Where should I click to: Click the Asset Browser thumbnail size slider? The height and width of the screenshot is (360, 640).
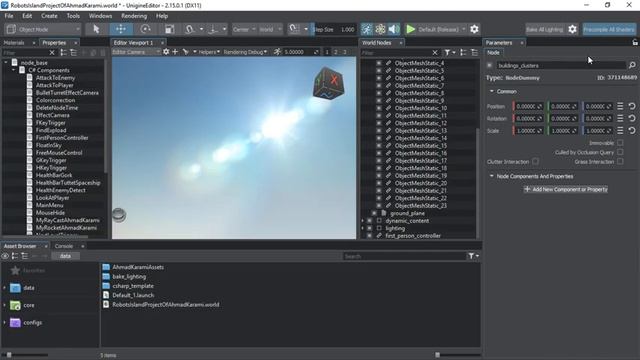[x=457, y=355]
